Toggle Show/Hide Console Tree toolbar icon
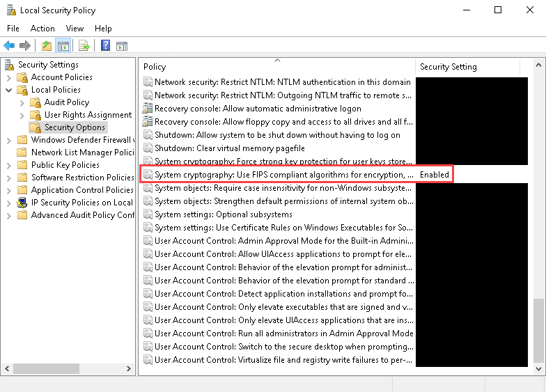Image resolution: width=546 pixels, height=392 pixels. (63, 46)
